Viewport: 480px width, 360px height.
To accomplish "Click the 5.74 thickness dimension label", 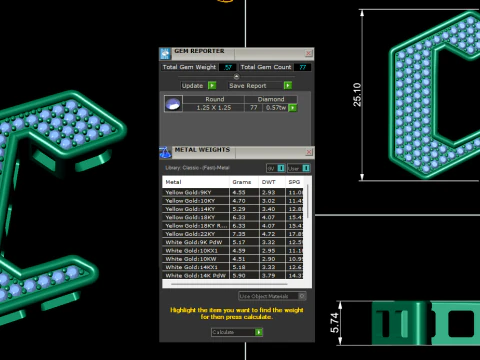I will click(x=335, y=323).
